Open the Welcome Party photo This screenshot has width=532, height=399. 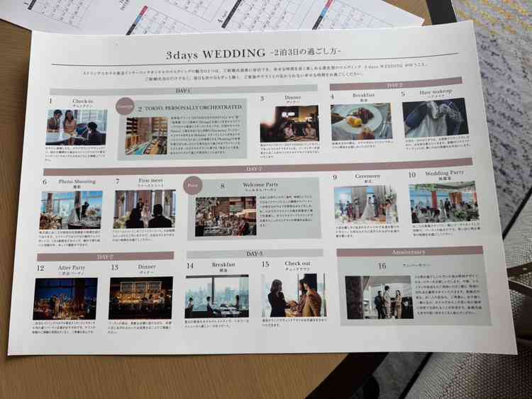pyautogui.click(x=226, y=216)
